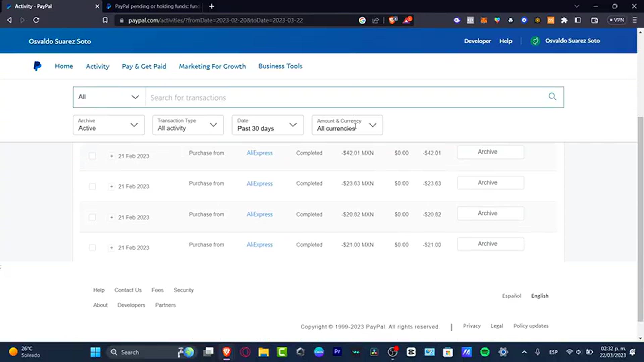Expand details of the -$42.01 MXN transaction

(111, 156)
